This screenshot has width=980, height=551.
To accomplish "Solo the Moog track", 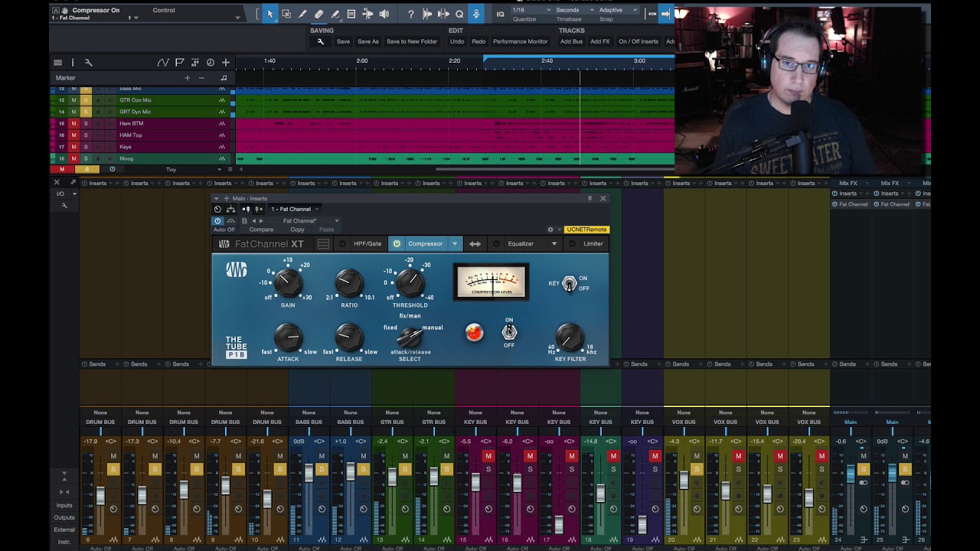I will coord(86,158).
